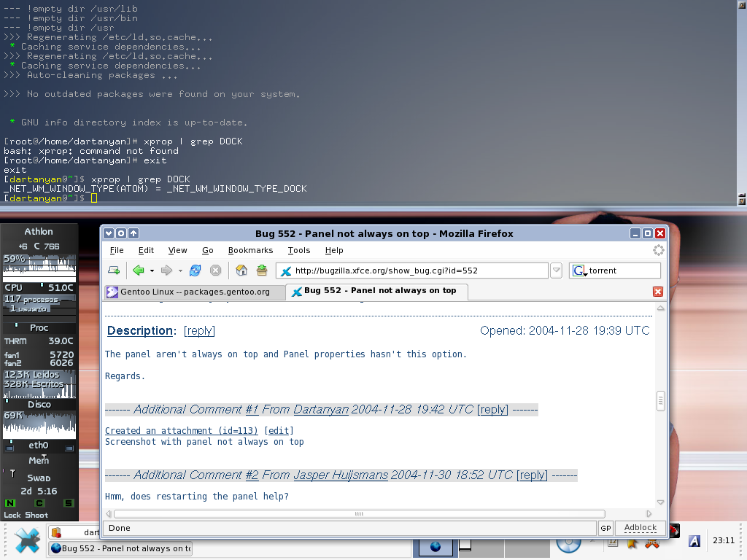
Task: Click the downloads icon beside Home
Action: pos(262,271)
